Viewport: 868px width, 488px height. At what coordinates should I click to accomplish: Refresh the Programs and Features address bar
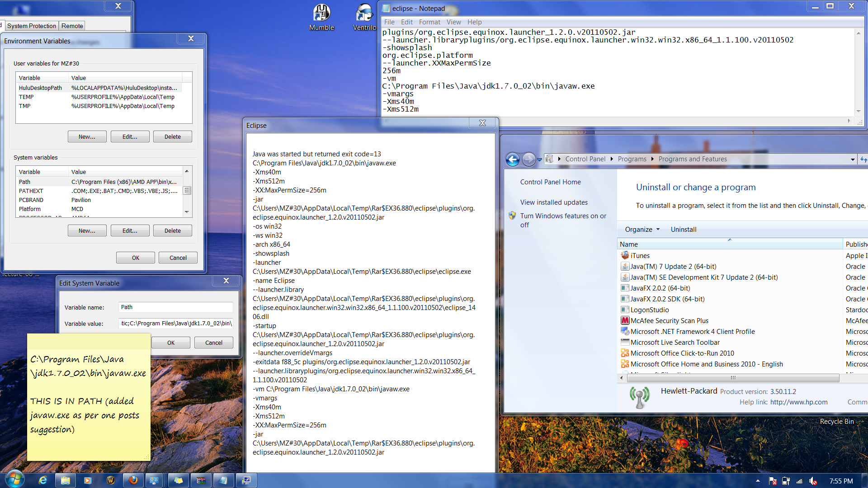point(863,159)
